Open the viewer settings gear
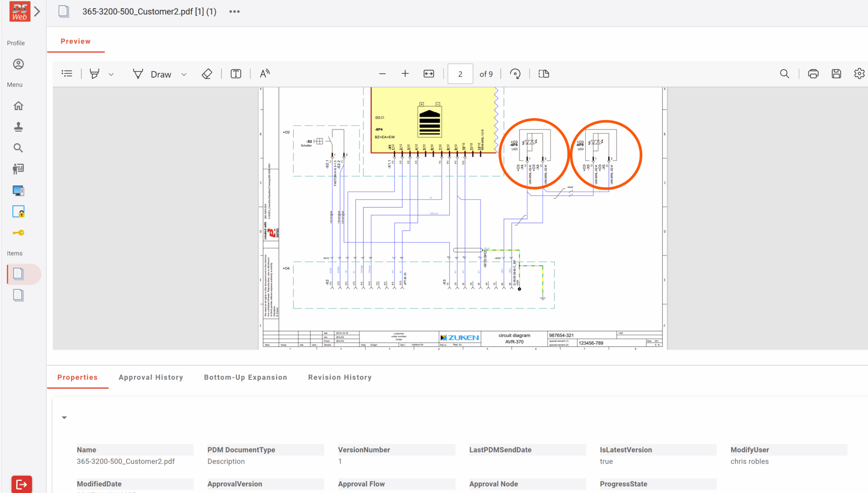The image size is (868, 493). [x=859, y=73]
